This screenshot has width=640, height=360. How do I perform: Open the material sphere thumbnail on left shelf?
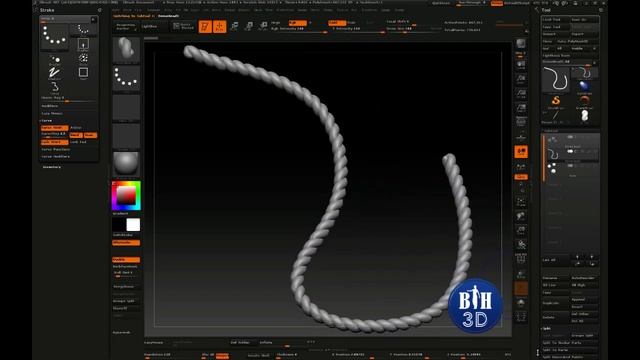pyautogui.click(x=126, y=163)
